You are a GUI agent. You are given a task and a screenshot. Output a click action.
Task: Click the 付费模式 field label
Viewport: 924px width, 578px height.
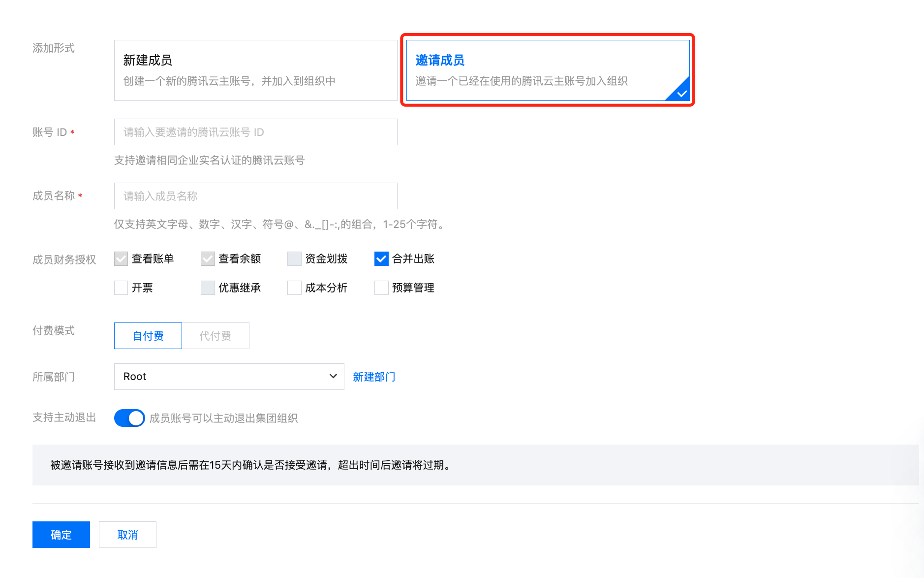coord(54,331)
